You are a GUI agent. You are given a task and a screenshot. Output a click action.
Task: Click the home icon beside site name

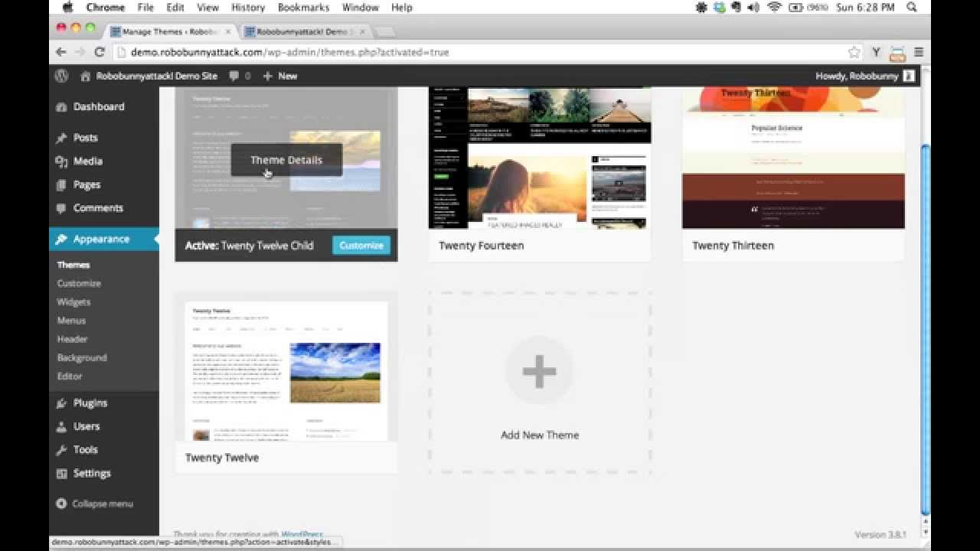pos(86,76)
